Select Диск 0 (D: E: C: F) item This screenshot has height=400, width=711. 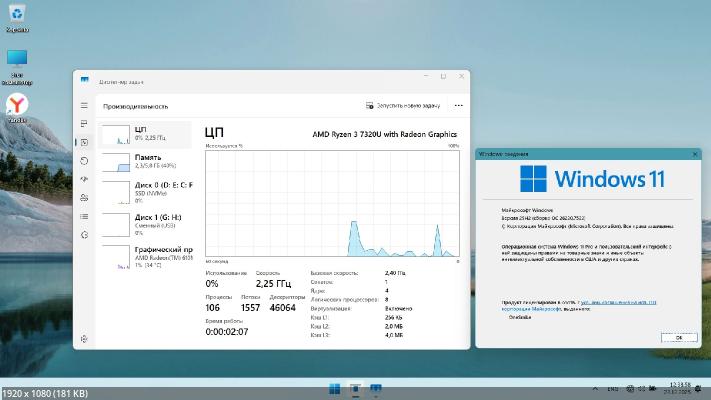click(x=150, y=191)
